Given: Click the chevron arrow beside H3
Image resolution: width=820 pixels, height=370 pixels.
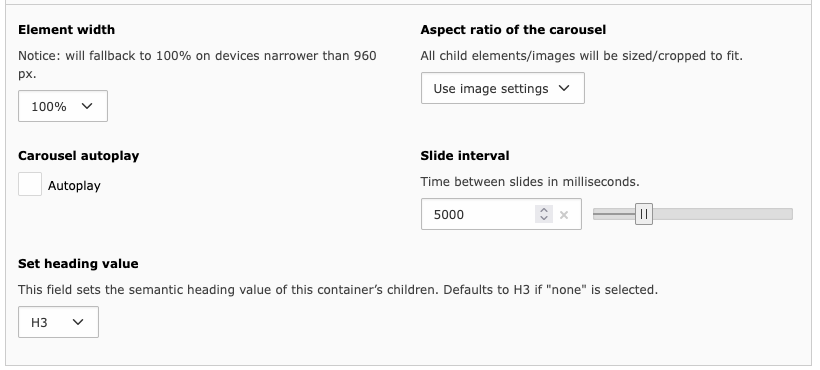Looking at the screenshot, I should (78, 322).
